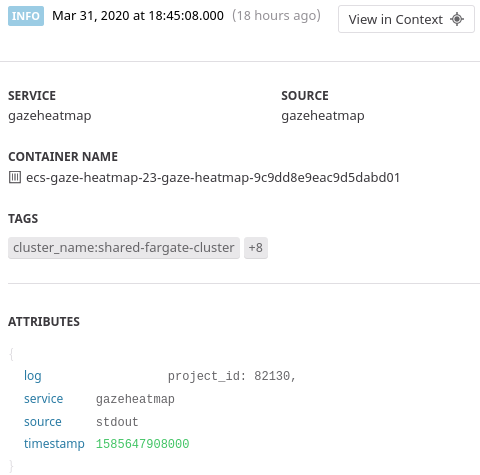The height and width of the screenshot is (475, 480).
Task: Click the container icon beside ecs-gaze-heatmap name
Action: click(x=15, y=177)
